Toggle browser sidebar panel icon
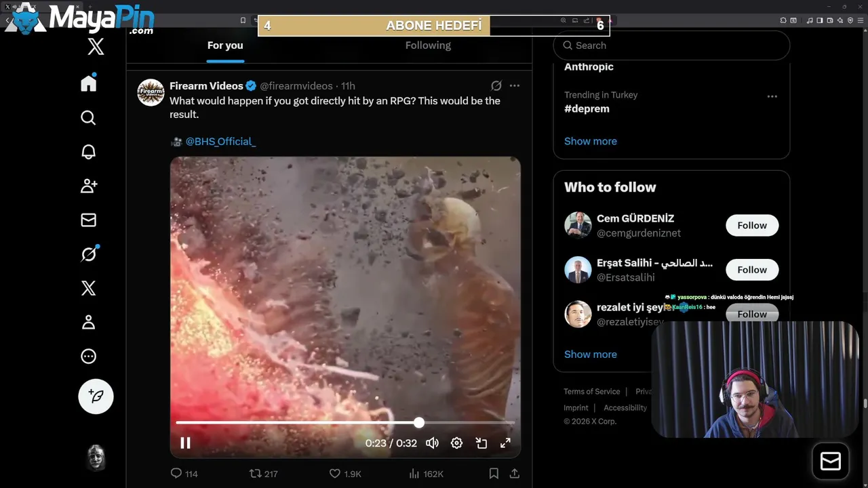The image size is (868, 488). pyautogui.click(x=820, y=20)
